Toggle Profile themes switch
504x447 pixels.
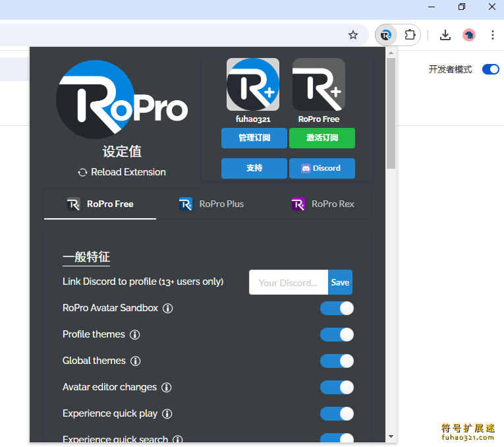(337, 334)
